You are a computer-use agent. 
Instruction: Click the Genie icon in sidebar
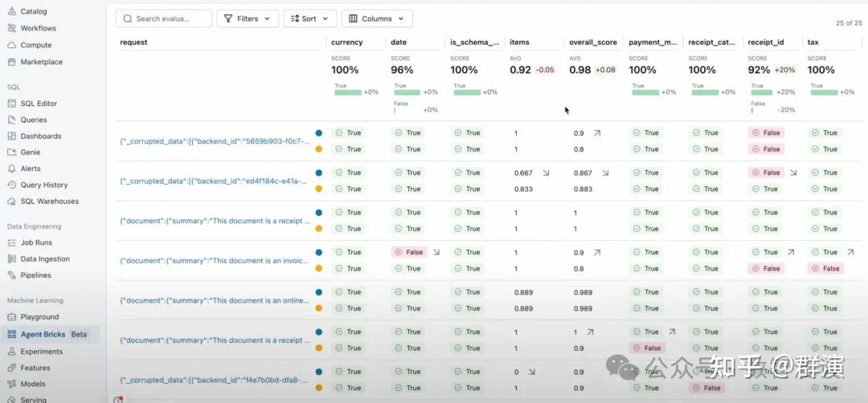(x=12, y=153)
